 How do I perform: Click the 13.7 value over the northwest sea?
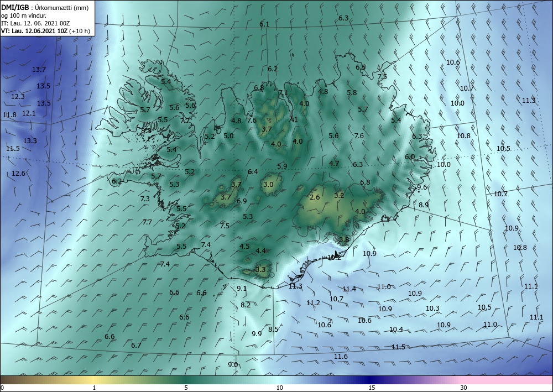tap(39, 70)
